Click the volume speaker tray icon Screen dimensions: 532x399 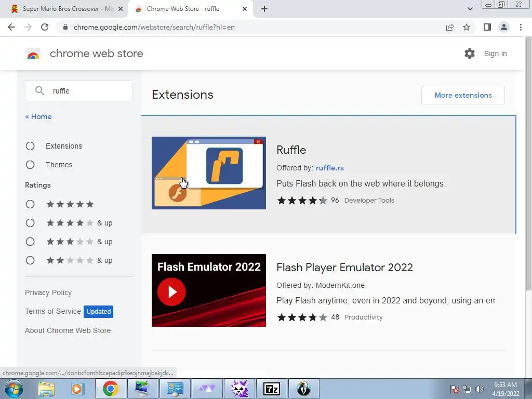(480, 390)
